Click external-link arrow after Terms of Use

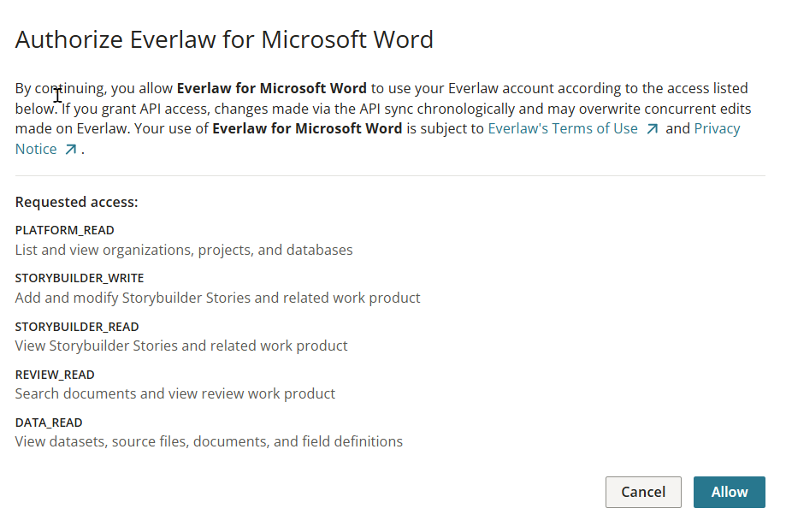point(652,129)
